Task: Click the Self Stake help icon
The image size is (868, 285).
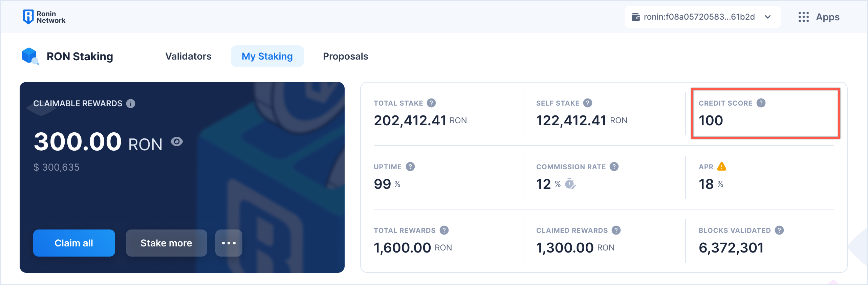Action: [x=588, y=103]
